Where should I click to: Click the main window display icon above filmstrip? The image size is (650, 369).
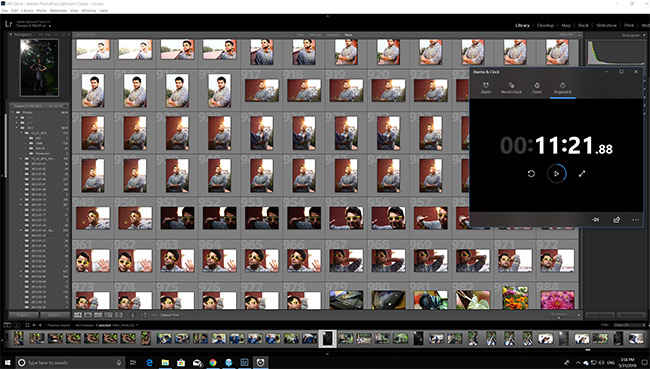7,325
